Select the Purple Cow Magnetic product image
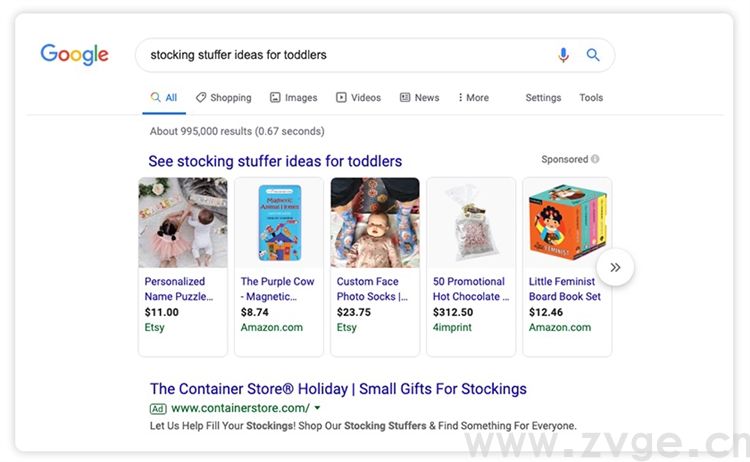750x462 pixels. (279, 223)
